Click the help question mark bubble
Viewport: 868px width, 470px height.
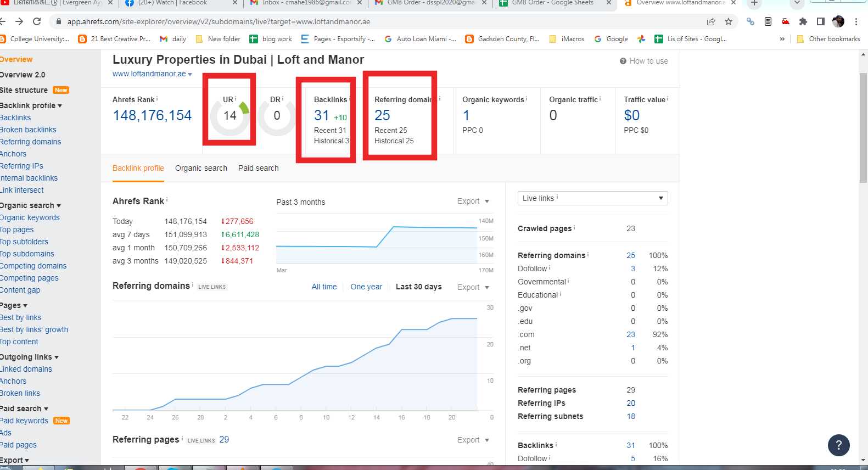point(838,445)
